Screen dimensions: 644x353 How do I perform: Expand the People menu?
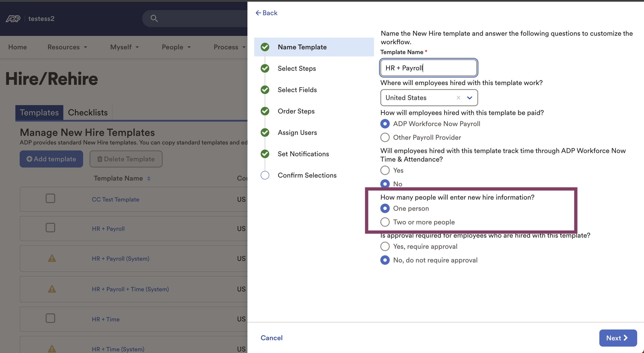coord(176,47)
